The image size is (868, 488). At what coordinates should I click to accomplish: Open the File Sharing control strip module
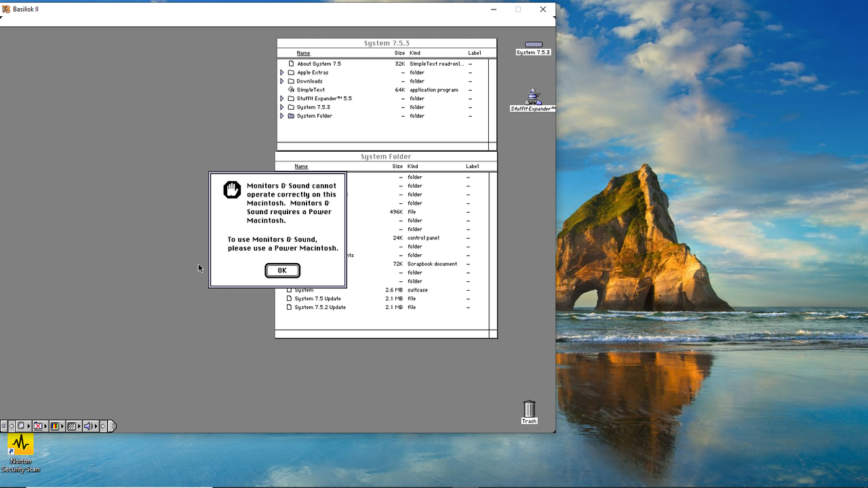point(24,426)
